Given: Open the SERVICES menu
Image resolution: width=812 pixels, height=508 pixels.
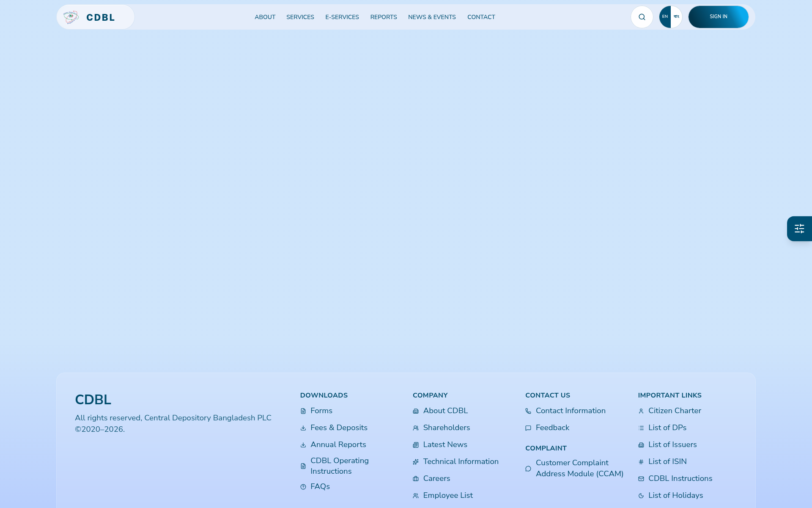Looking at the screenshot, I should (x=300, y=17).
